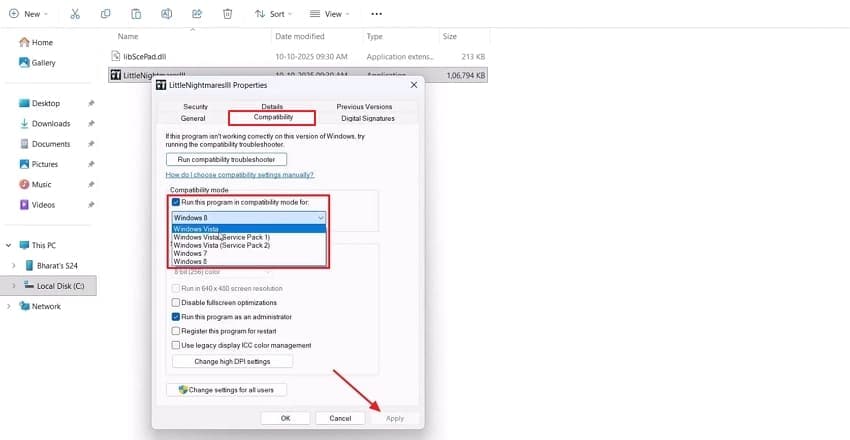Open Gallery in navigation pane

click(37, 63)
